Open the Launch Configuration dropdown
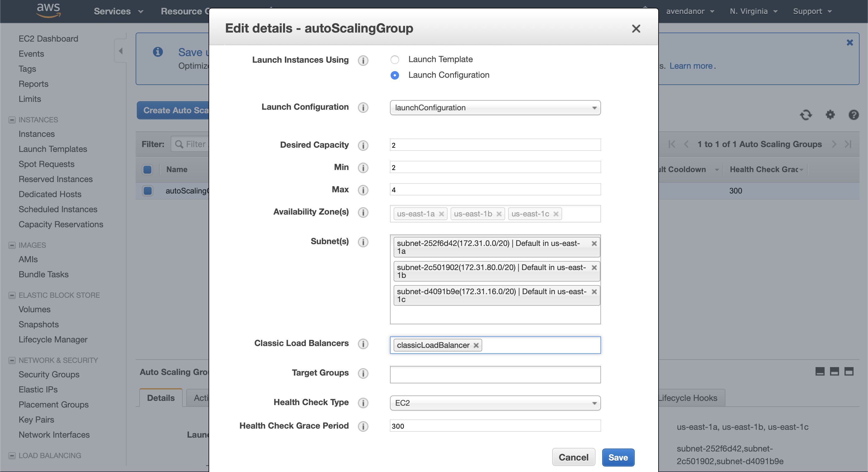 point(495,108)
